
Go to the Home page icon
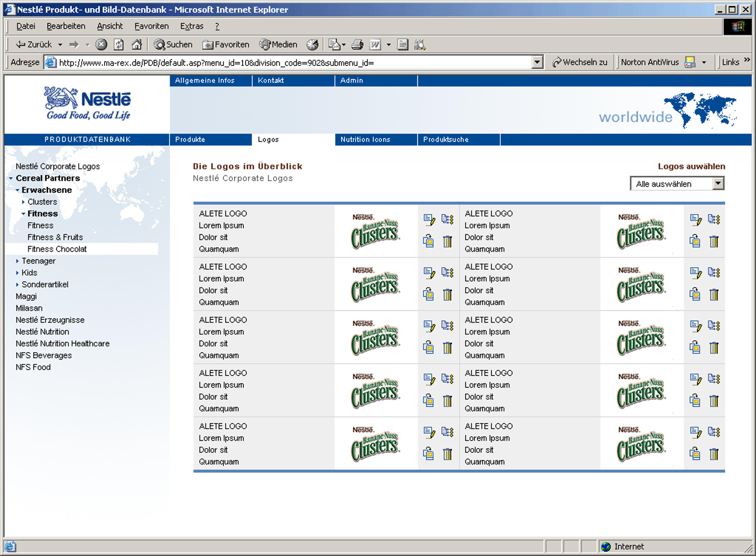(x=137, y=44)
